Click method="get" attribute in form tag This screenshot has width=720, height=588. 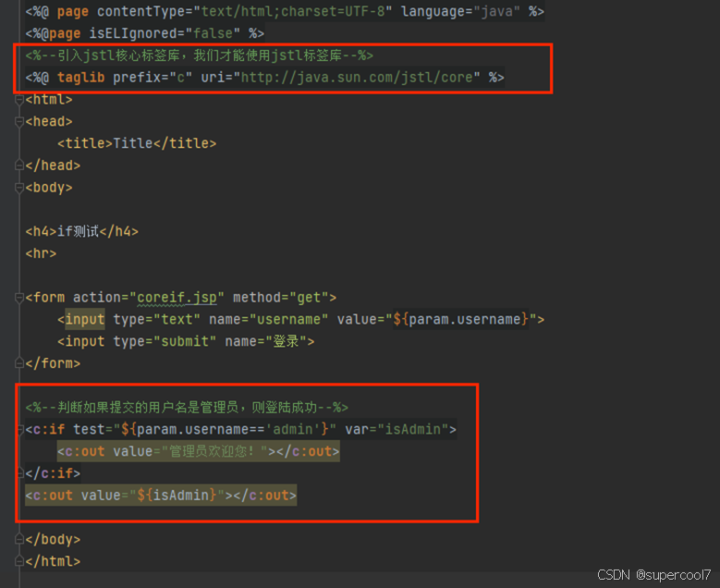[281, 298]
